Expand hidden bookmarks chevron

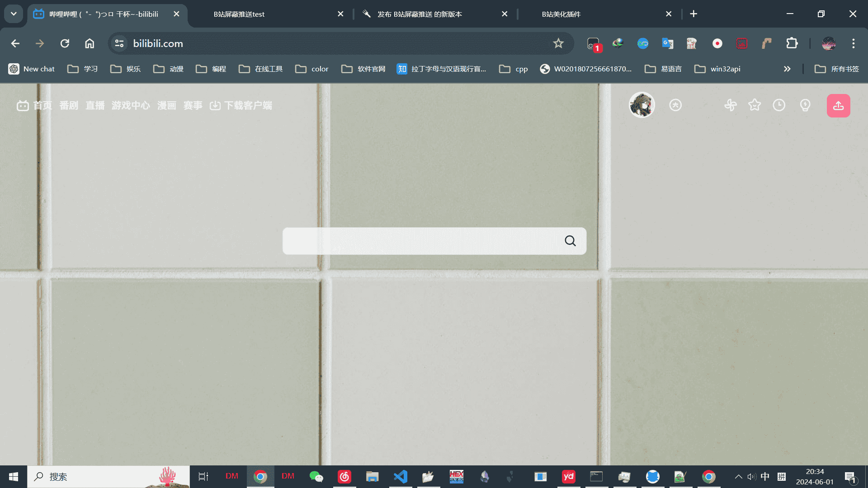[x=787, y=69]
